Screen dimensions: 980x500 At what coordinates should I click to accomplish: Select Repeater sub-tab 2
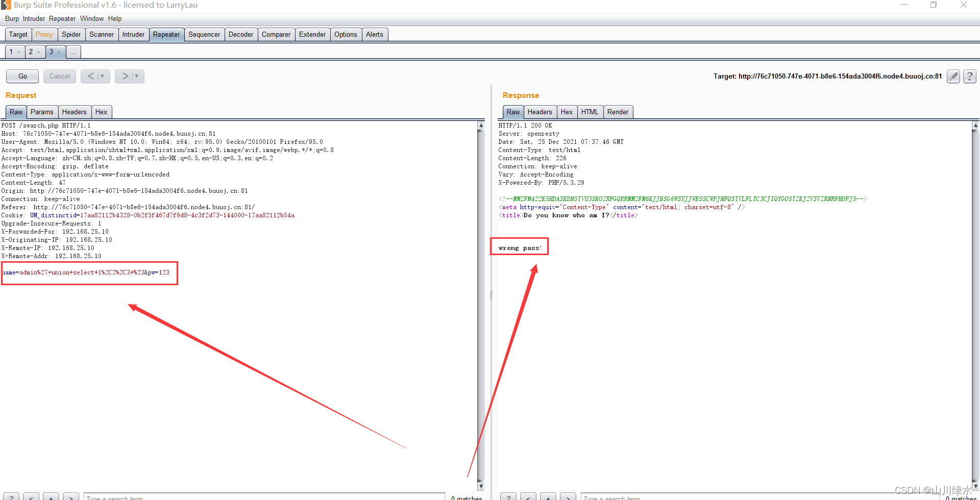point(31,52)
